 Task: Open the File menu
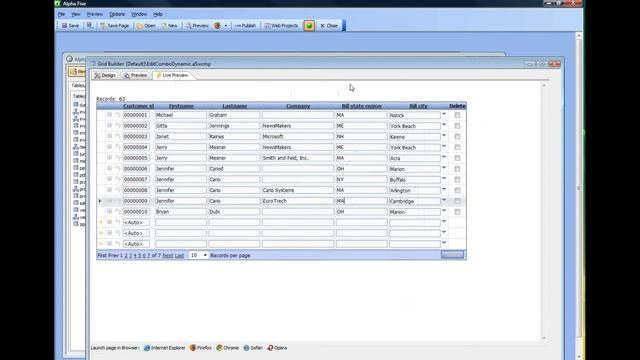(x=61, y=14)
